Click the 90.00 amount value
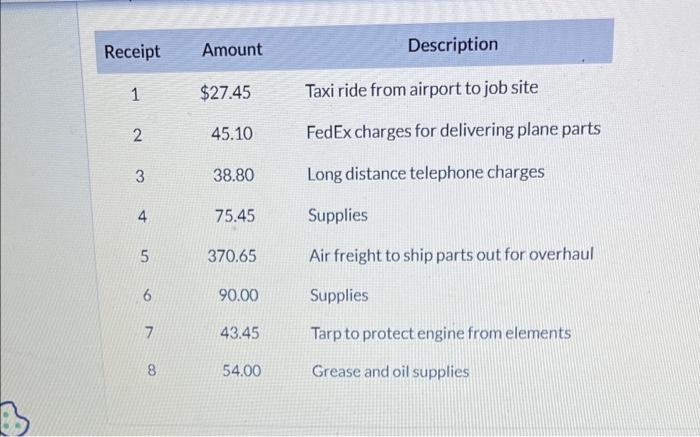The height and width of the screenshot is (437, 700). (x=238, y=296)
